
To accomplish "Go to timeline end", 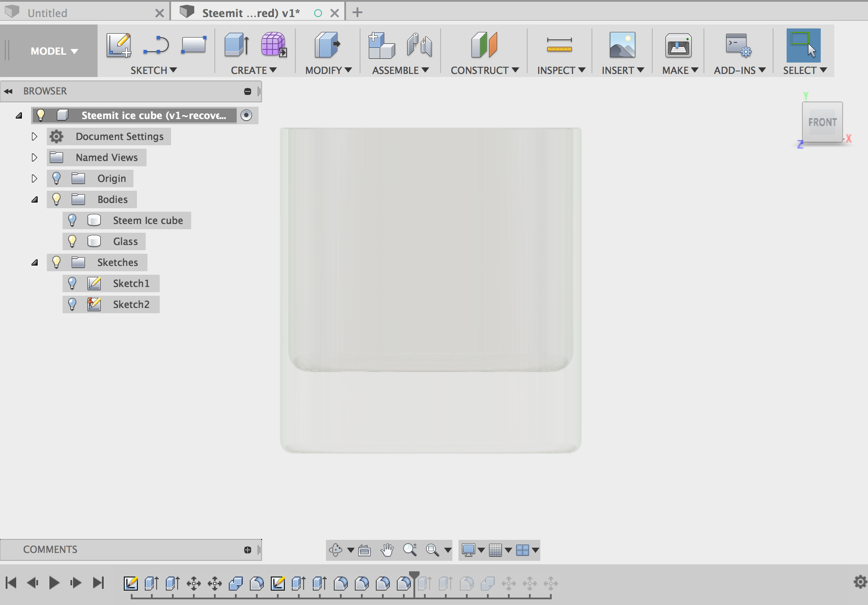I will click(98, 583).
